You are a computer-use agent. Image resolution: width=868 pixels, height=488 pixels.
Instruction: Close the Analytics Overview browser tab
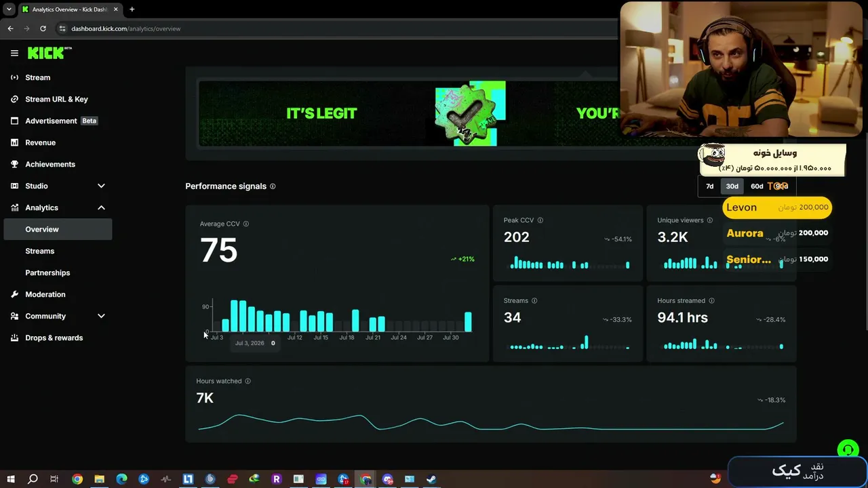pyautogui.click(x=117, y=9)
